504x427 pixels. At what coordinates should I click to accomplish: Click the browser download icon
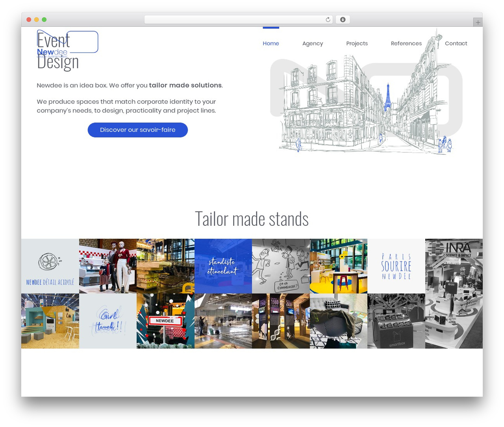tap(343, 20)
